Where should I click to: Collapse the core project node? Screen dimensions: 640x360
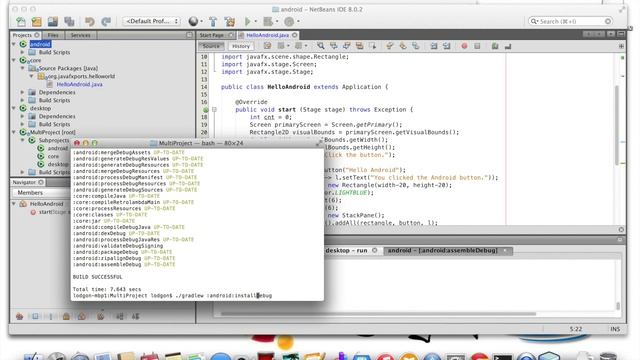(x=14, y=60)
